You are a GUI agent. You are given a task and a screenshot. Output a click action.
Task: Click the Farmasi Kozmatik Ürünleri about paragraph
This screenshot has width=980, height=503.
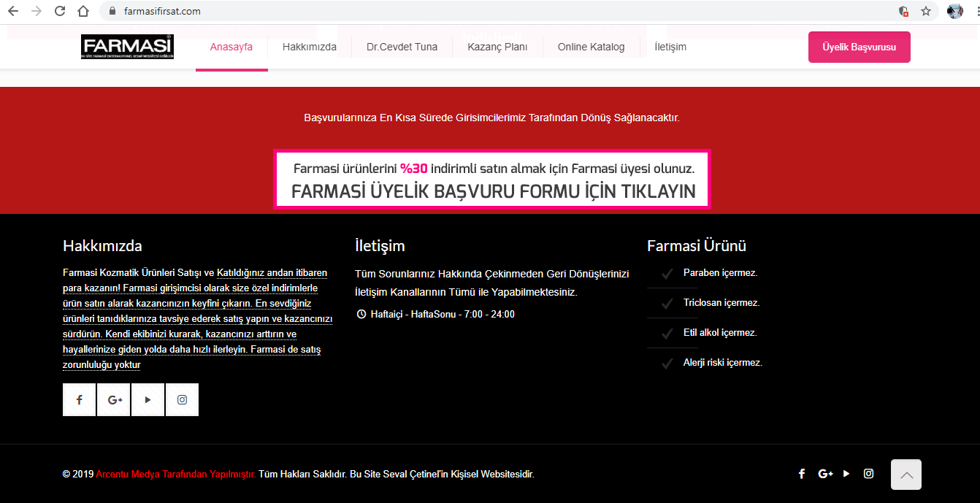tap(198, 319)
